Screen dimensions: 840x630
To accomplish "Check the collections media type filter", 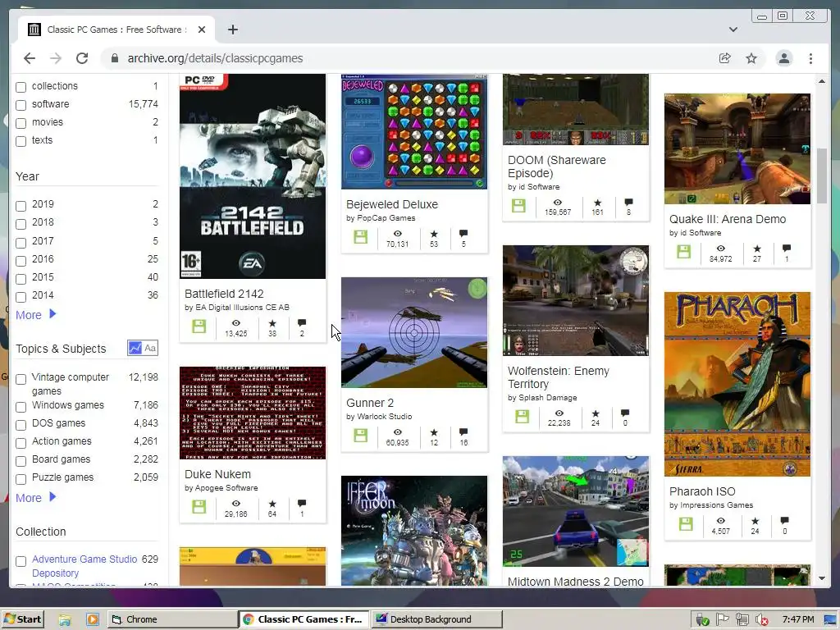I will [21, 87].
